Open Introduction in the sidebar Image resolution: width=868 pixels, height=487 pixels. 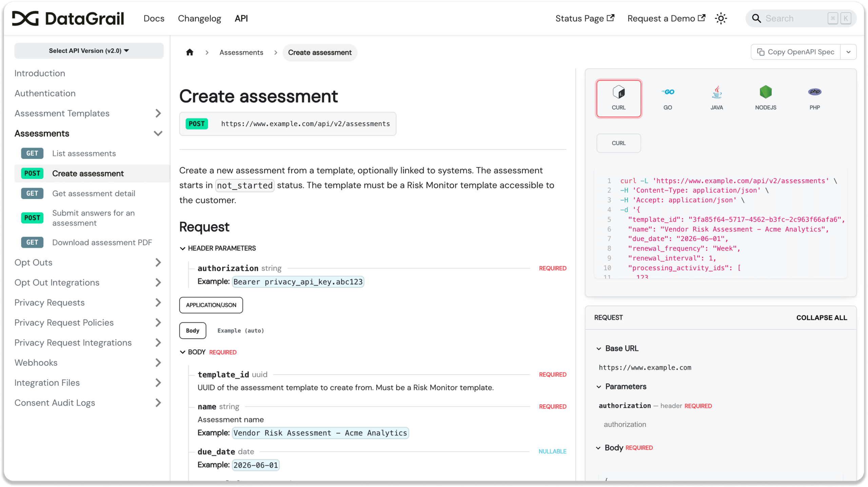pyautogui.click(x=40, y=73)
